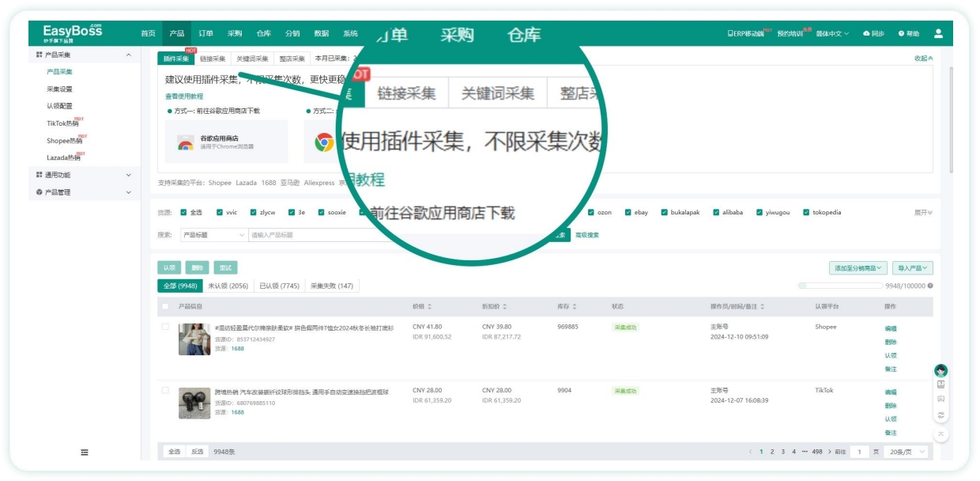This screenshot has width=980, height=481.
Task: Open 分销 in top navigation
Action: [292, 33]
